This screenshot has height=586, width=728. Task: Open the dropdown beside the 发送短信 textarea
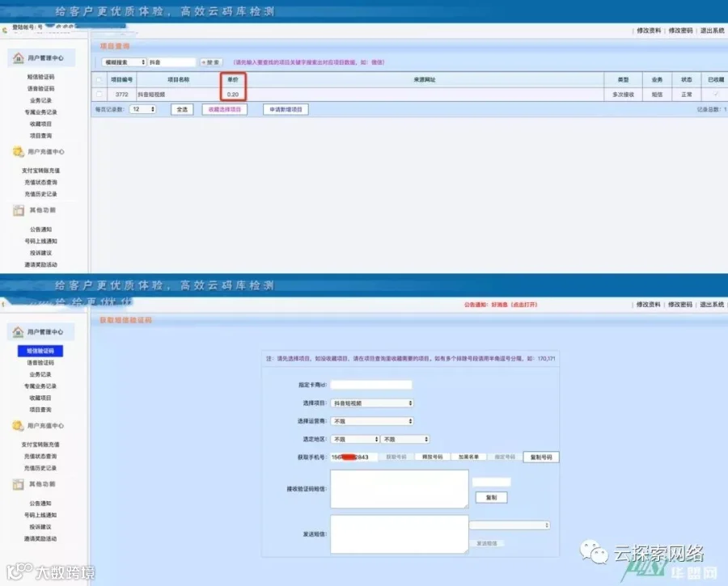click(x=510, y=525)
